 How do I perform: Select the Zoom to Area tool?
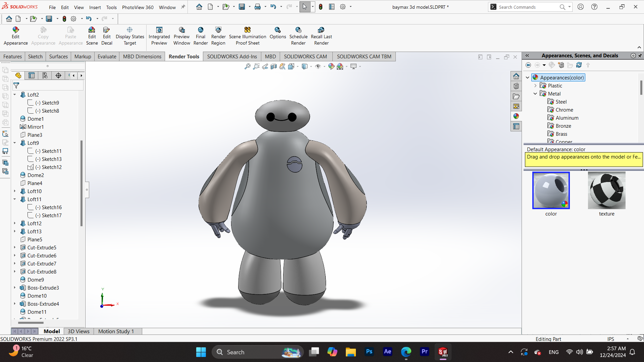(x=256, y=66)
